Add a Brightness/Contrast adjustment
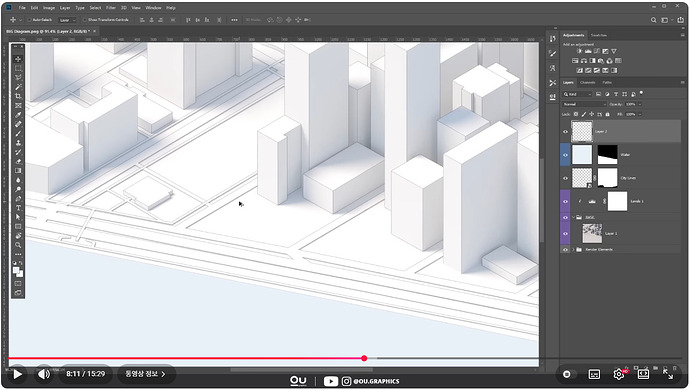This screenshot has height=390, width=690. 579,51
